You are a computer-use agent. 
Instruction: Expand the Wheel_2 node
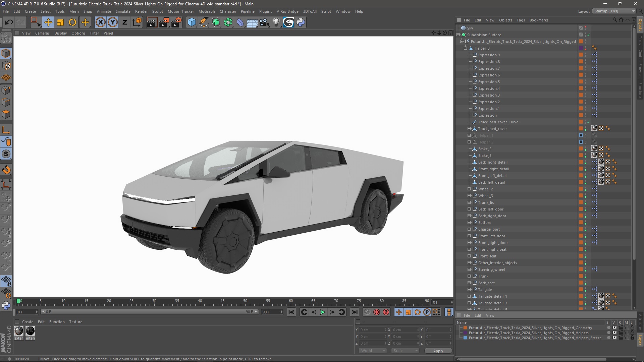[469, 189]
